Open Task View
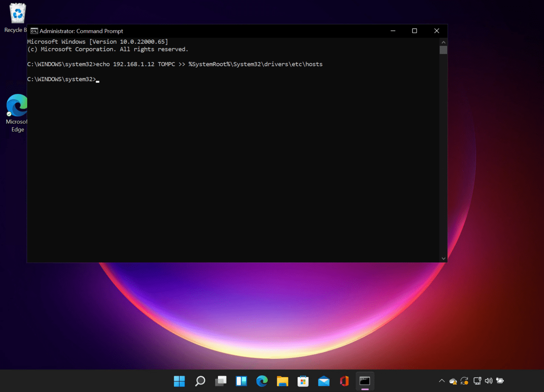 coord(221,381)
